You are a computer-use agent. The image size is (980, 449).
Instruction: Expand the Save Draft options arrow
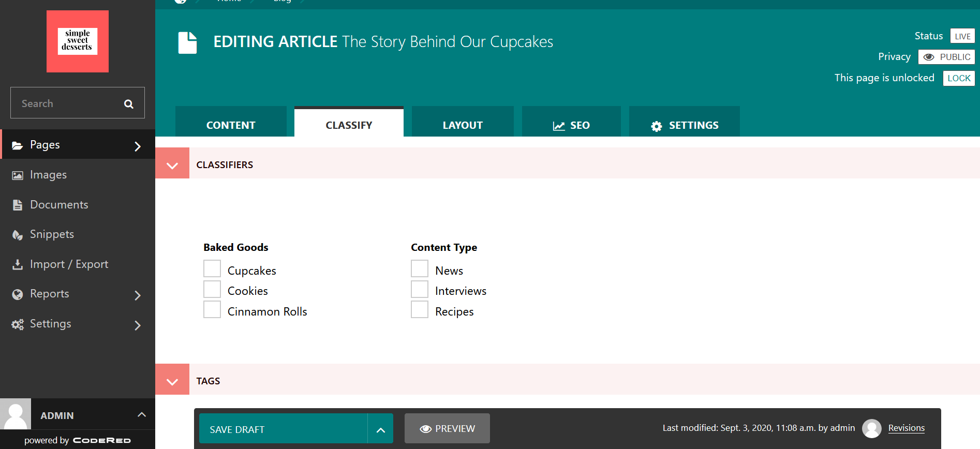tap(381, 429)
